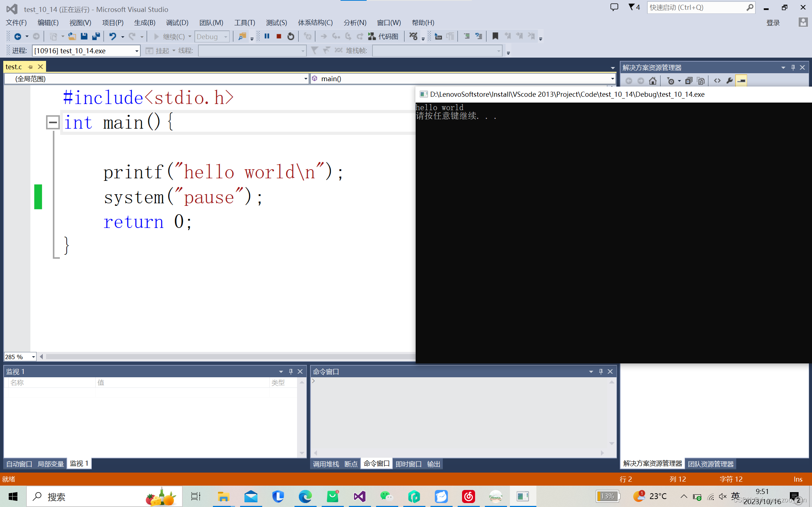
Task: Switch to the Output (输出) tab
Action: point(433,464)
